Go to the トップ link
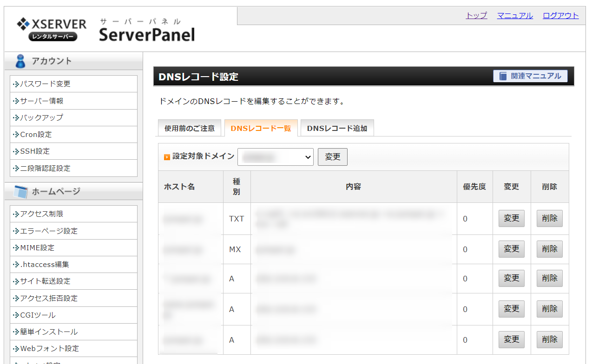 pyautogui.click(x=476, y=15)
